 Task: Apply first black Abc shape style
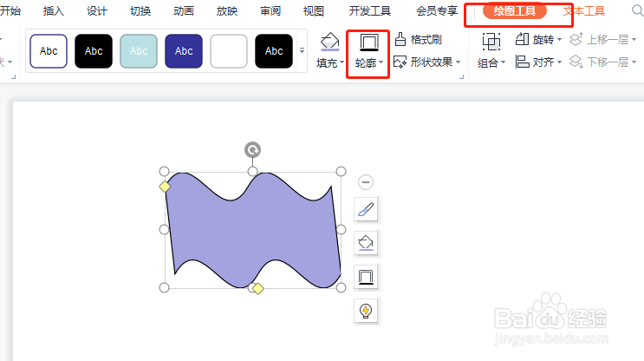94,51
